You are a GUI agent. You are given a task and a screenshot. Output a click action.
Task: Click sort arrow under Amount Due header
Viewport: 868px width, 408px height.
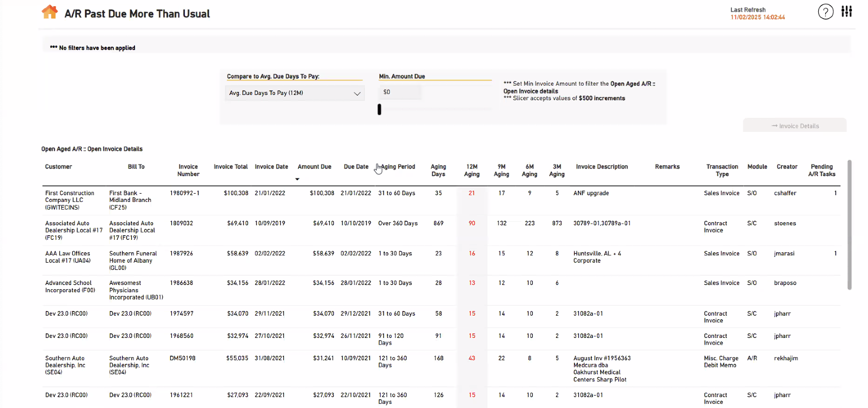point(297,179)
